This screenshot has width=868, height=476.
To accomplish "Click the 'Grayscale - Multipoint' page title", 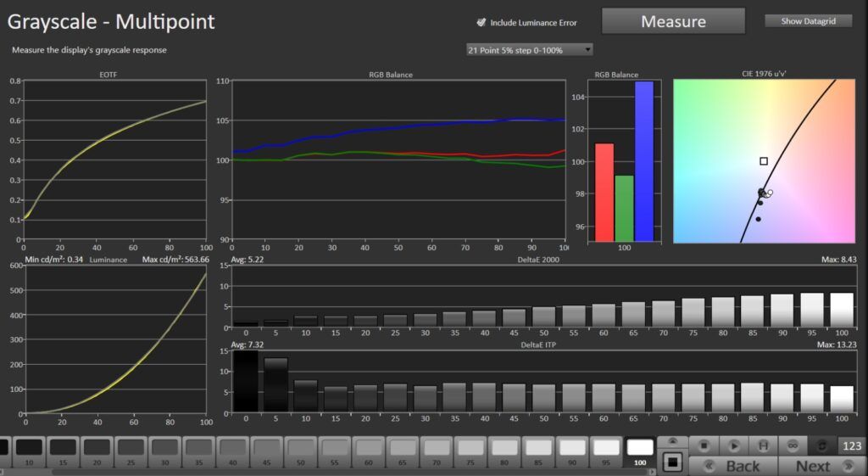I will (111, 21).
